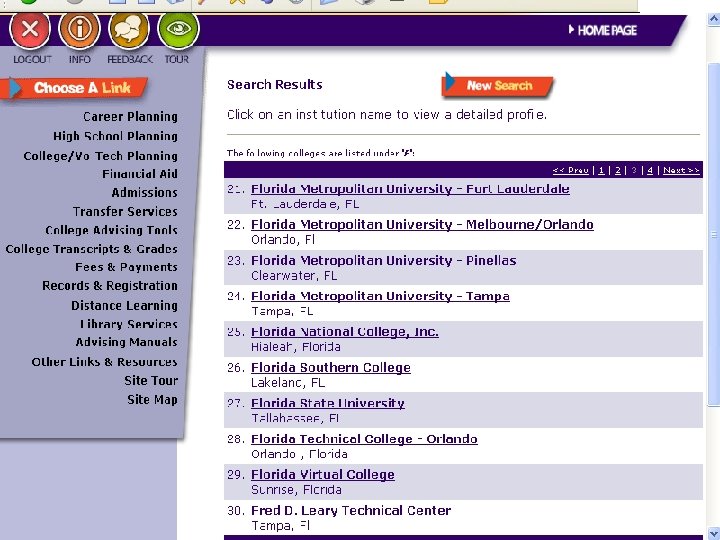Click 'Sunrise, Florida' location text
This screenshot has width=720, height=540.
coord(296,489)
